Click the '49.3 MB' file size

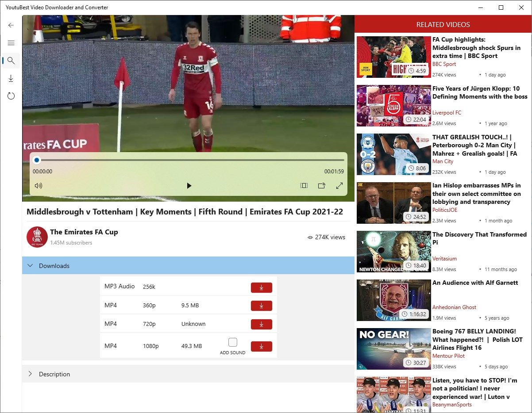pyautogui.click(x=192, y=346)
